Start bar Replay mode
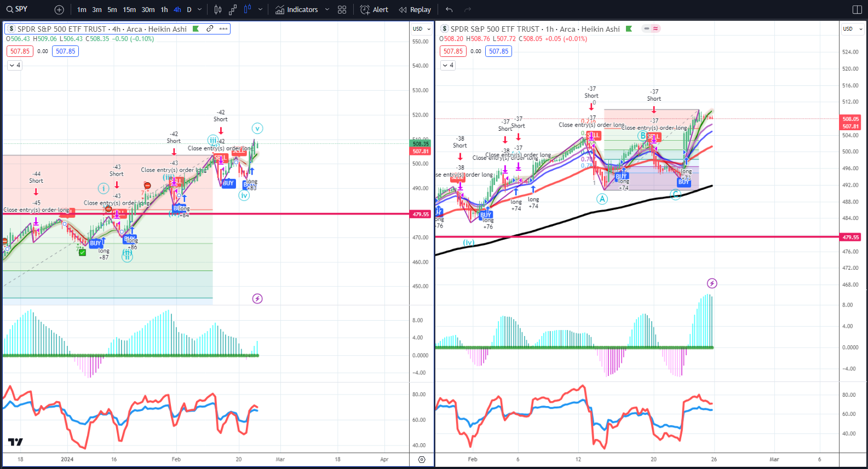The height and width of the screenshot is (469, 868). coord(415,10)
